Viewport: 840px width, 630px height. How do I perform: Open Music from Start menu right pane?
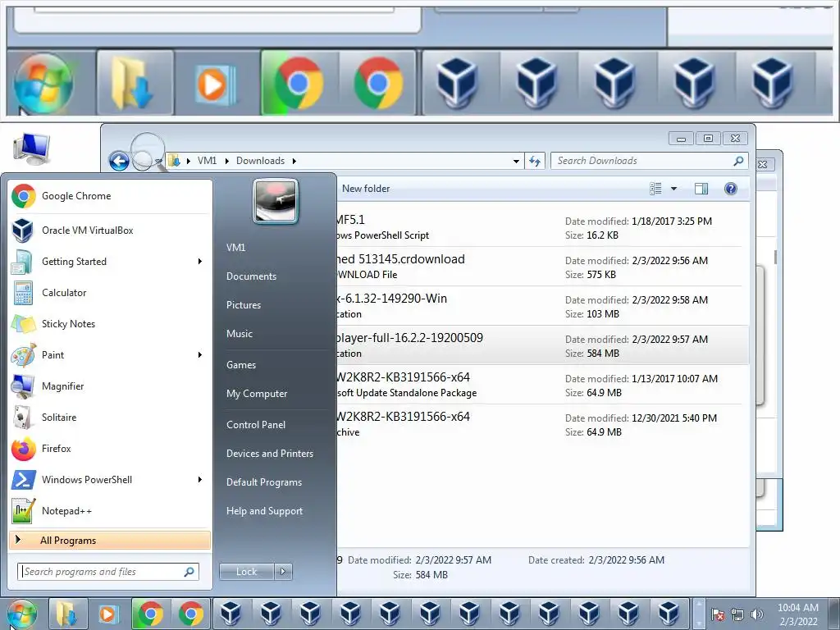point(240,334)
